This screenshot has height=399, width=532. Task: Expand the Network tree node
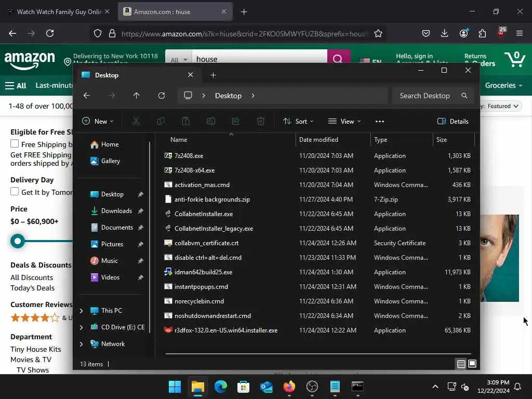click(x=81, y=344)
